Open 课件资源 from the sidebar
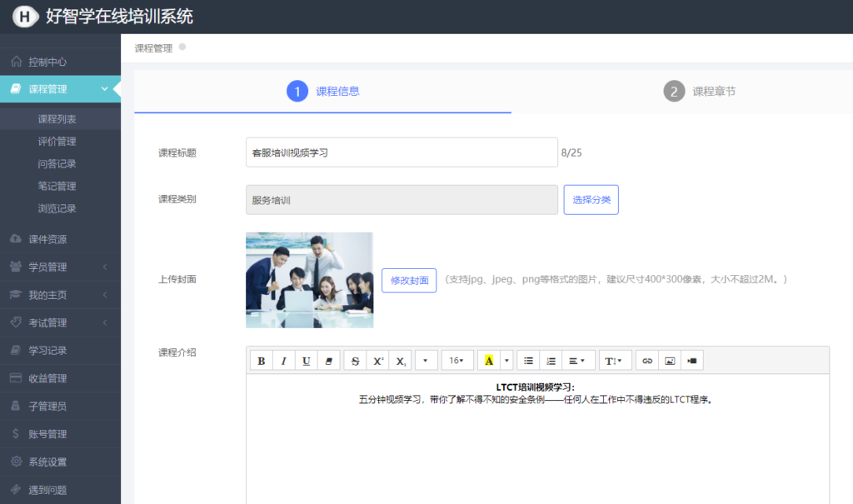Image resolution: width=853 pixels, height=504 pixels. click(x=60, y=239)
